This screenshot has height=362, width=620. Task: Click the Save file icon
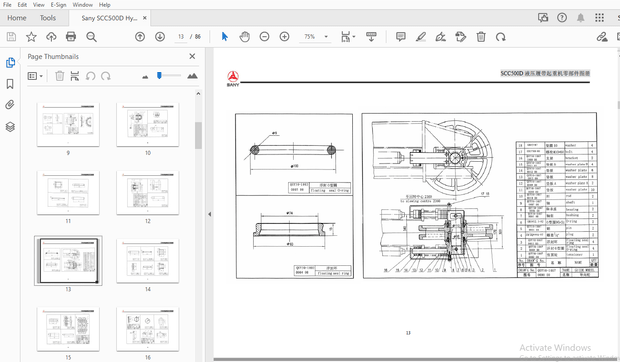point(11,37)
